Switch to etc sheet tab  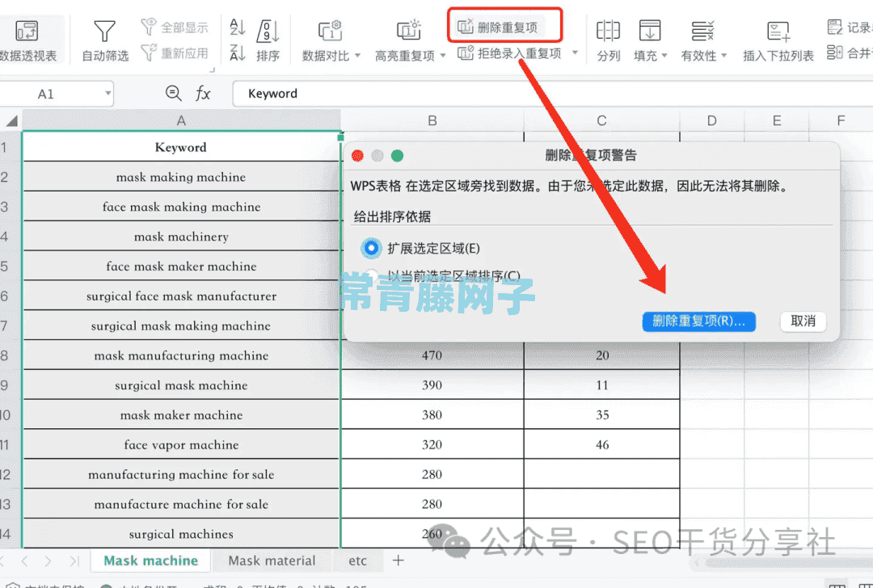[x=357, y=561]
